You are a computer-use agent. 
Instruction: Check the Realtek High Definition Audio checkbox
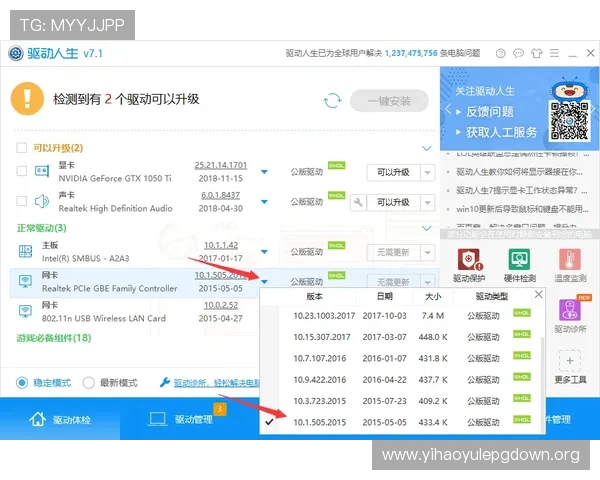pyautogui.click(x=21, y=201)
